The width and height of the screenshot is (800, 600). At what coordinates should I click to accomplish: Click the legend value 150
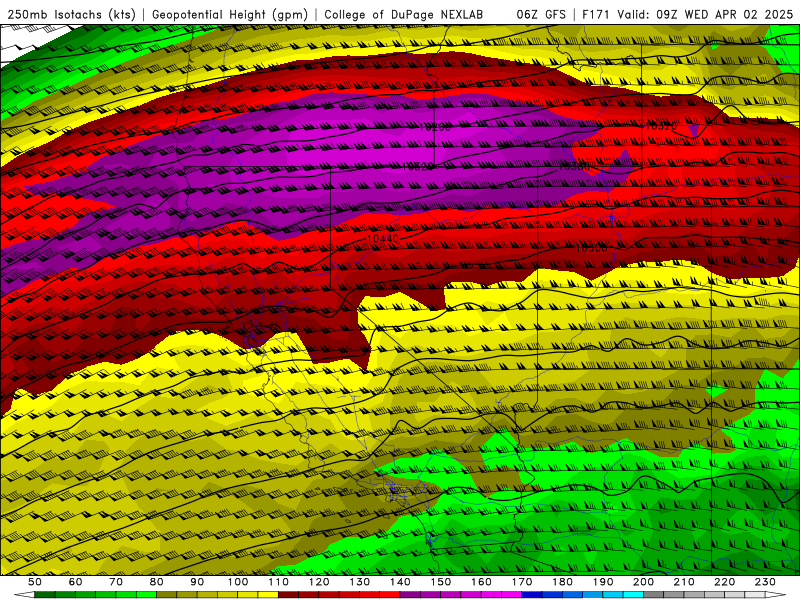(x=441, y=582)
